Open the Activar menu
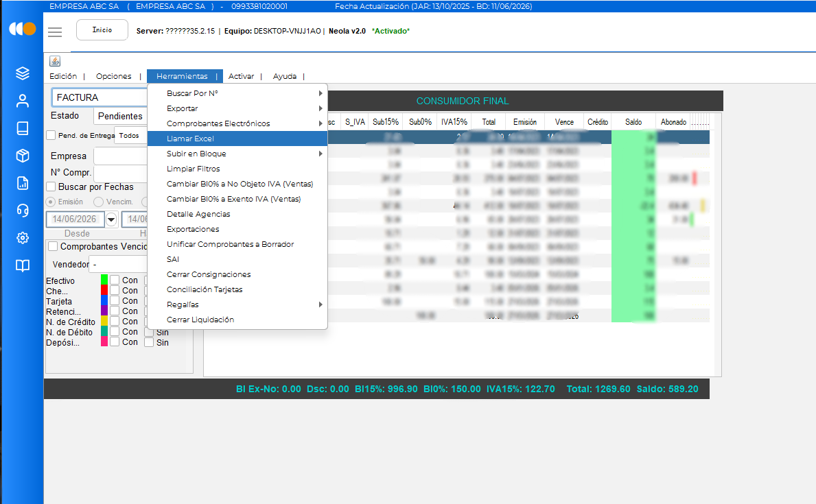 point(241,76)
